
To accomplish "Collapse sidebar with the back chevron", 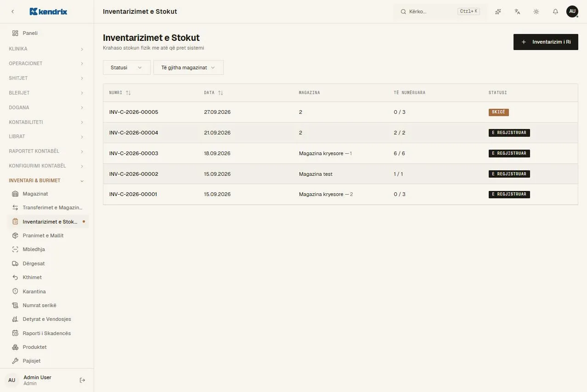I will click(13, 11).
